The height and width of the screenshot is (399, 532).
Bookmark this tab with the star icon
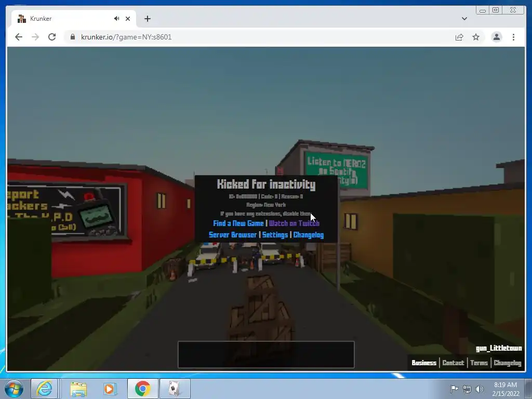point(476,37)
